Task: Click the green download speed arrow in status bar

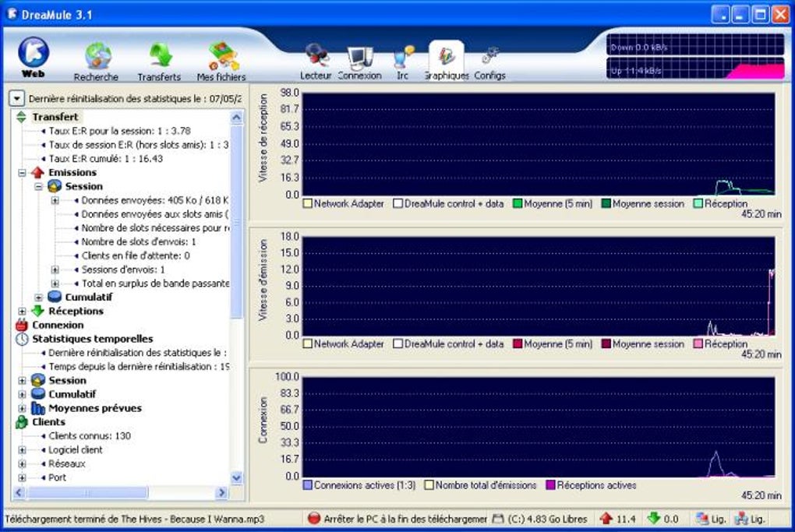Action: [654, 519]
